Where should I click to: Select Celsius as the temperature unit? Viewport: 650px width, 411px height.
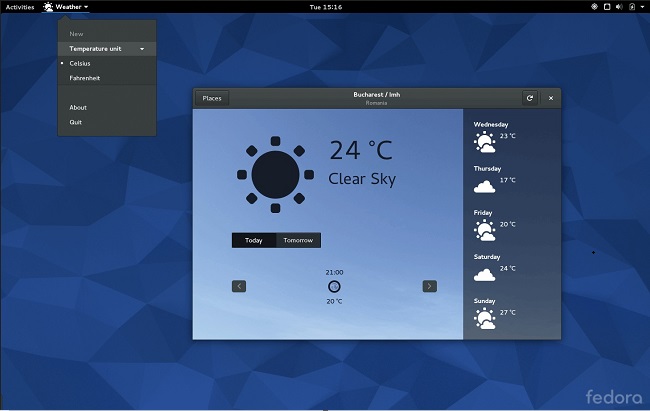pyautogui.click(x=79, y=63)
